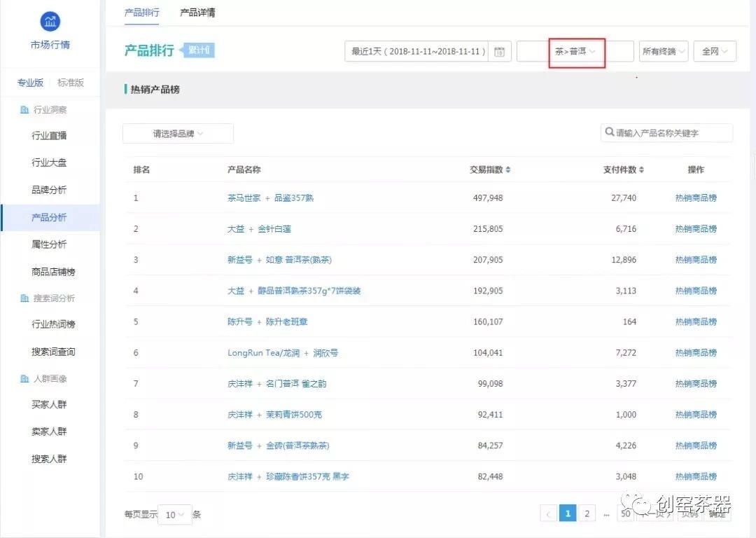
Task: Click 热销商品榜 for rank 1 row
Action: [696, 198]
